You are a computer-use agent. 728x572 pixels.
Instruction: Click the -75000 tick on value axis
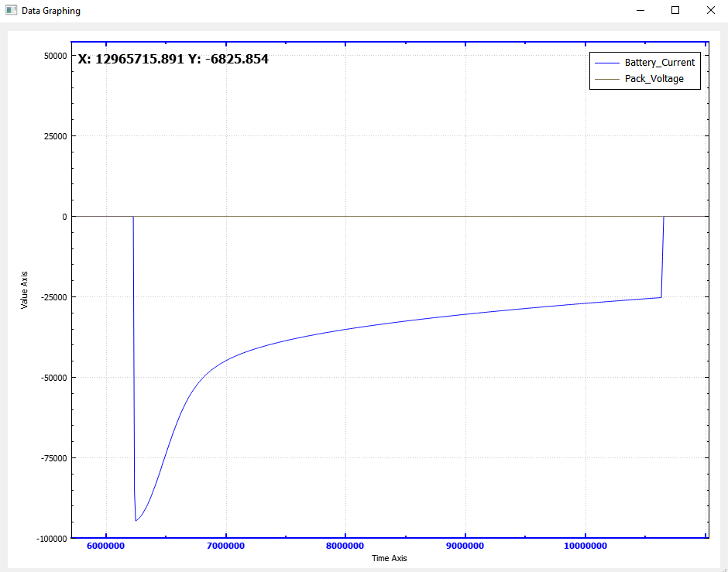pyautogui.click(x=52, y=458)
